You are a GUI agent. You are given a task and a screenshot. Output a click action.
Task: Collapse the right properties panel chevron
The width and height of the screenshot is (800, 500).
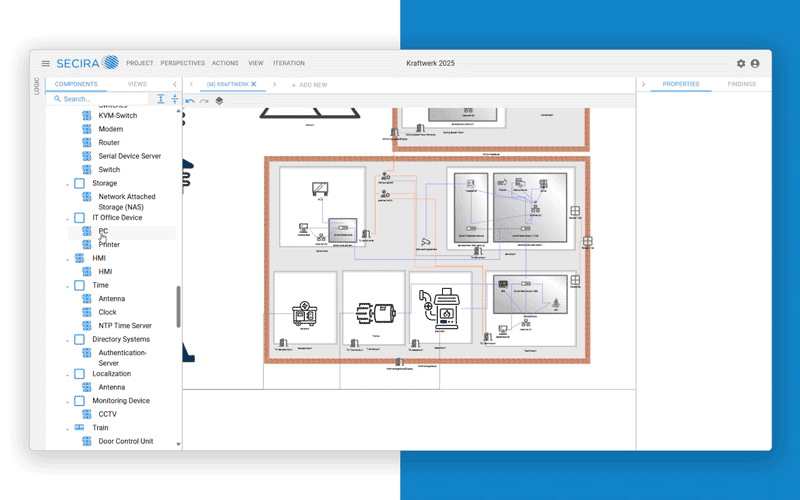point(643,85)
